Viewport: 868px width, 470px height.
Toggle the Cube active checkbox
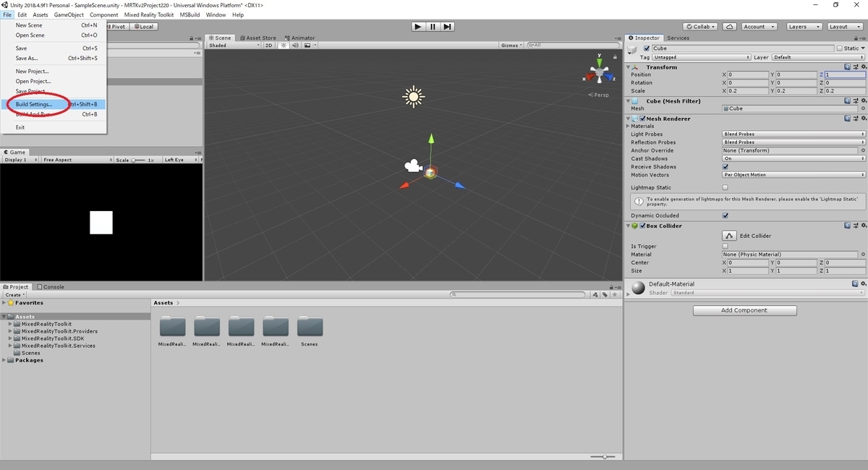[x=647, y=48]
